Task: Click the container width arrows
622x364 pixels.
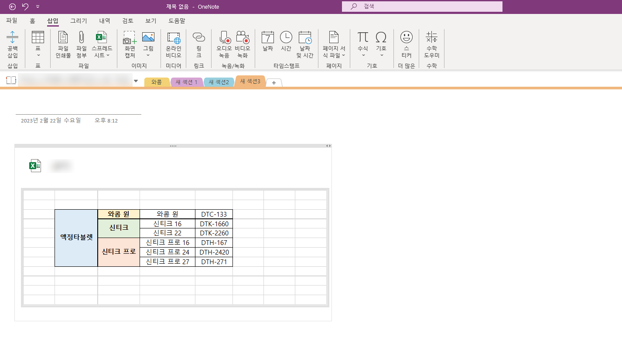Action: pos(328,146)
